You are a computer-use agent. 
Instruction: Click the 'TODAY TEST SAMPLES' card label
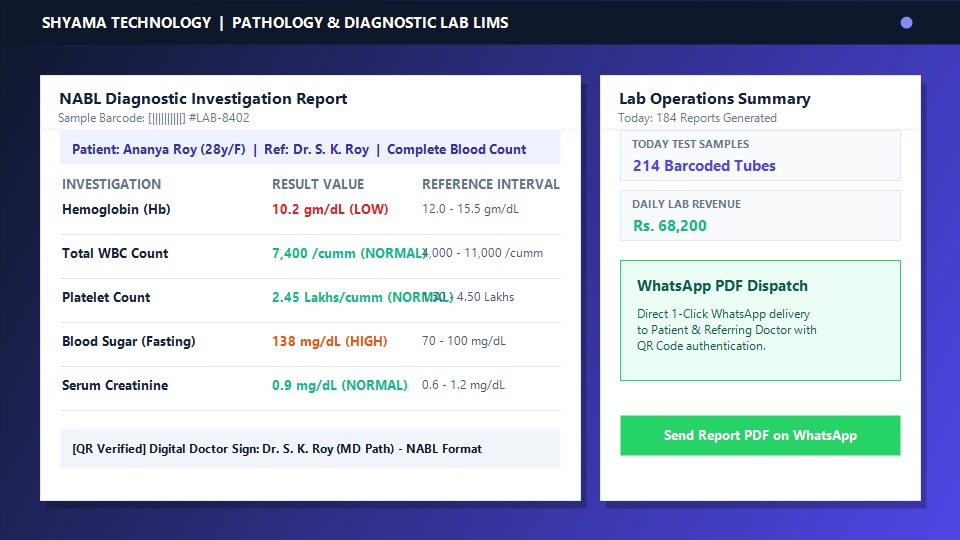point(690,144)
